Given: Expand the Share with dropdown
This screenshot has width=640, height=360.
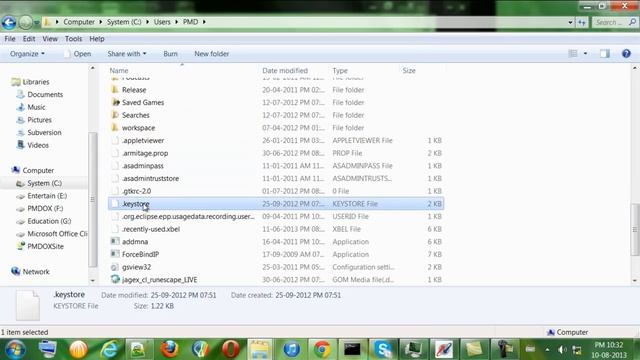Looking at the screenshot, I should click(x=127, y=54).
